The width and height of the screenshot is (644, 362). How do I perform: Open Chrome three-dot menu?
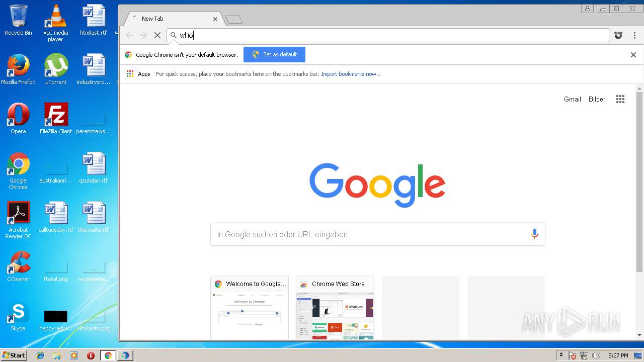[634, 35]
